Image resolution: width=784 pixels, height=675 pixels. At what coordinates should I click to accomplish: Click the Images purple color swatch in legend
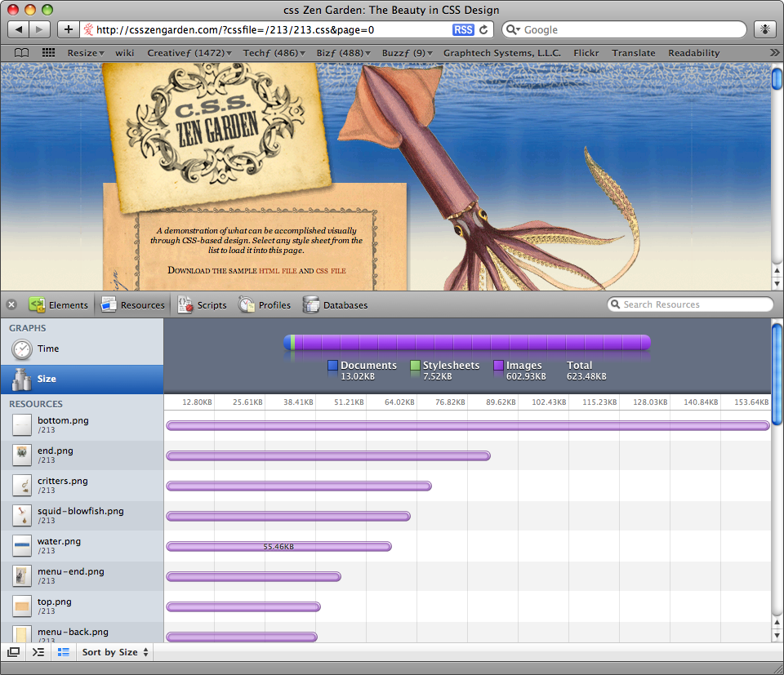(498, 365)
